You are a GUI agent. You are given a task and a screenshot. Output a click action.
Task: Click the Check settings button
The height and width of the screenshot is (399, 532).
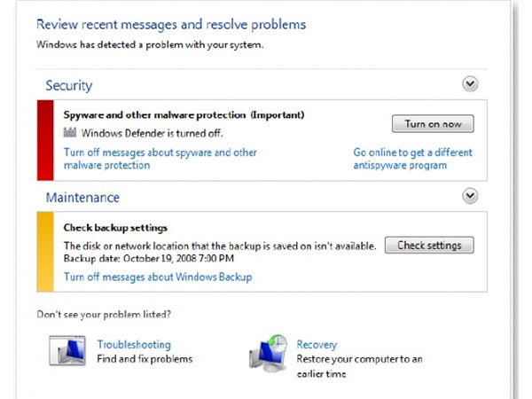(429, 245)
